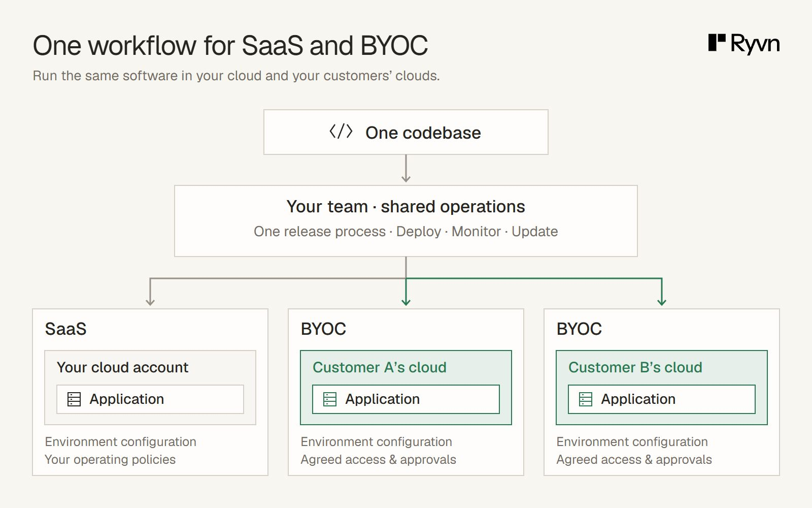Select the Application box in Customer B's cloud
The image size is (812, 508).
(662, 399)
